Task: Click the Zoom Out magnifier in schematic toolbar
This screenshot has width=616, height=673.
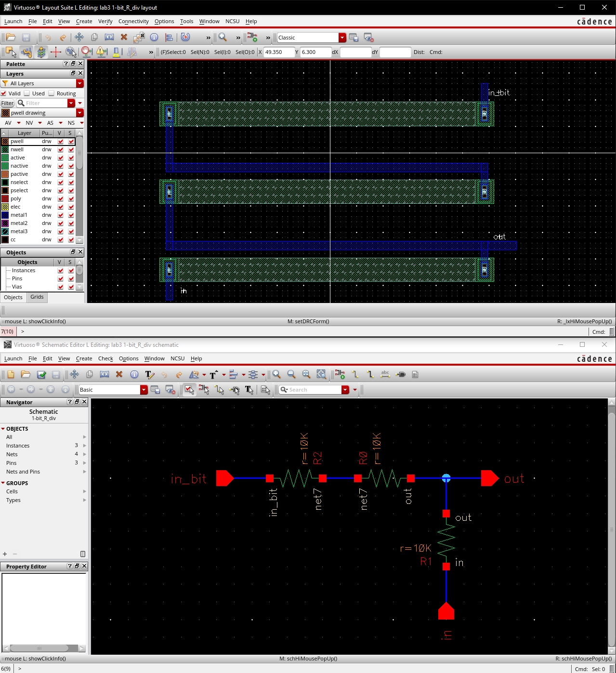Action: (x=291, y=374)
